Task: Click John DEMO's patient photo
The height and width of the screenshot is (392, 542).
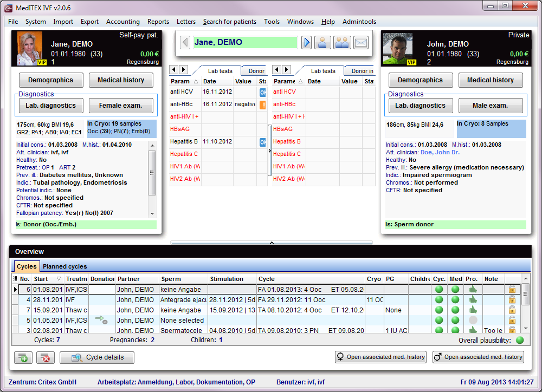Action: pyautogui.click(x=397, y=49)
